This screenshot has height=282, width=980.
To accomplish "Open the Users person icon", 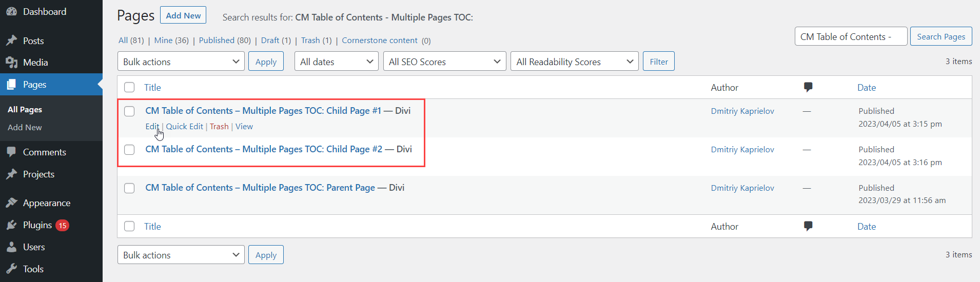I will [x=11, y=247].
